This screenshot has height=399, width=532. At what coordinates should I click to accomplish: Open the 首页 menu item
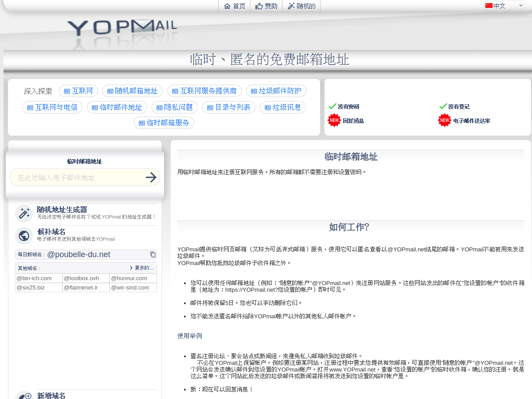(235, 6)
